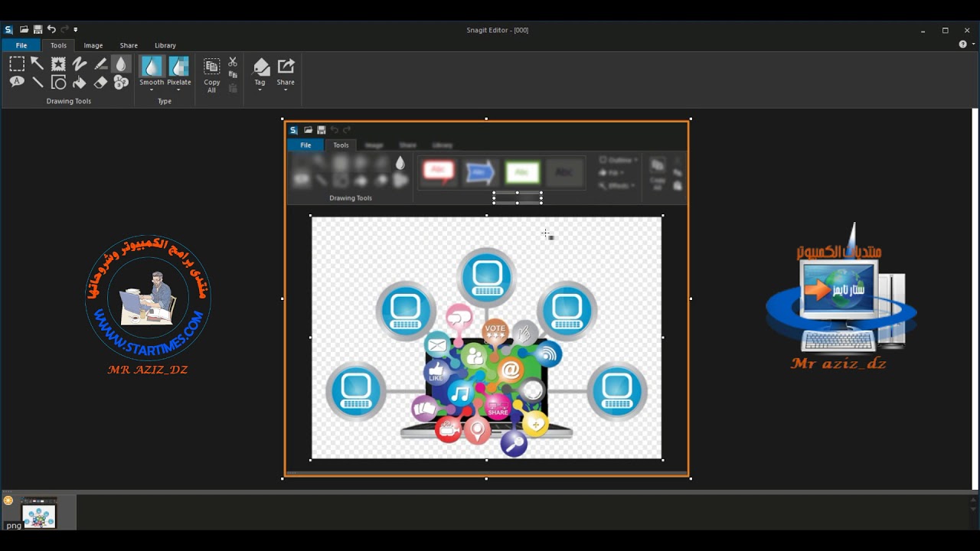The width and height of the screenshot is (980, 551).
Task: Activate the Blur droplet tool
Action: [x=121, y=64]
